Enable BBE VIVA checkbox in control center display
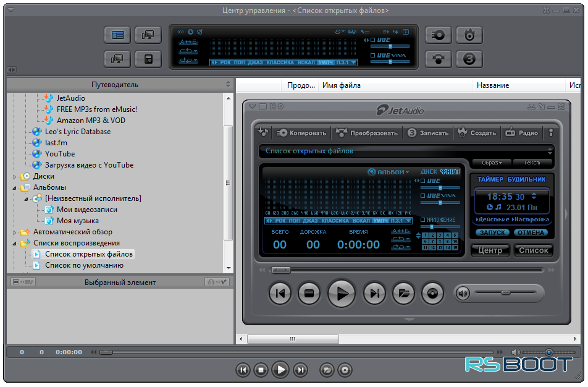 pyautogui.click(x=373, y=55)
